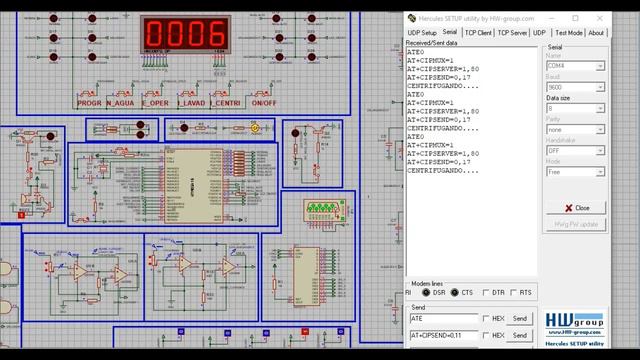Click the E_OPER push-button in the schematic

coord(154,94)
